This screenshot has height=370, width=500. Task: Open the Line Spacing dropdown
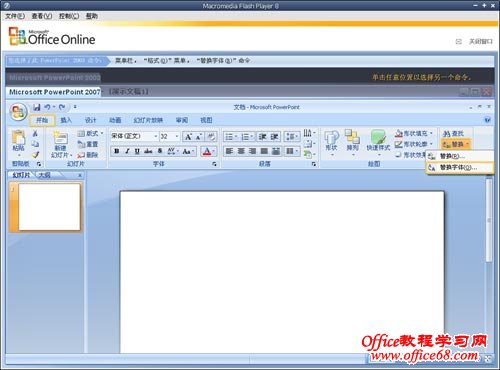pyautogui.click(x=292, y=136)
